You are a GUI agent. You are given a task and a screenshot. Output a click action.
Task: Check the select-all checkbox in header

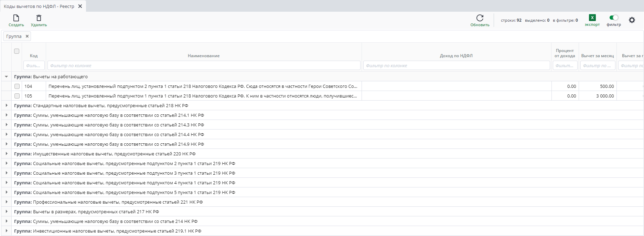pyautogui.click(x=17, y=51)
